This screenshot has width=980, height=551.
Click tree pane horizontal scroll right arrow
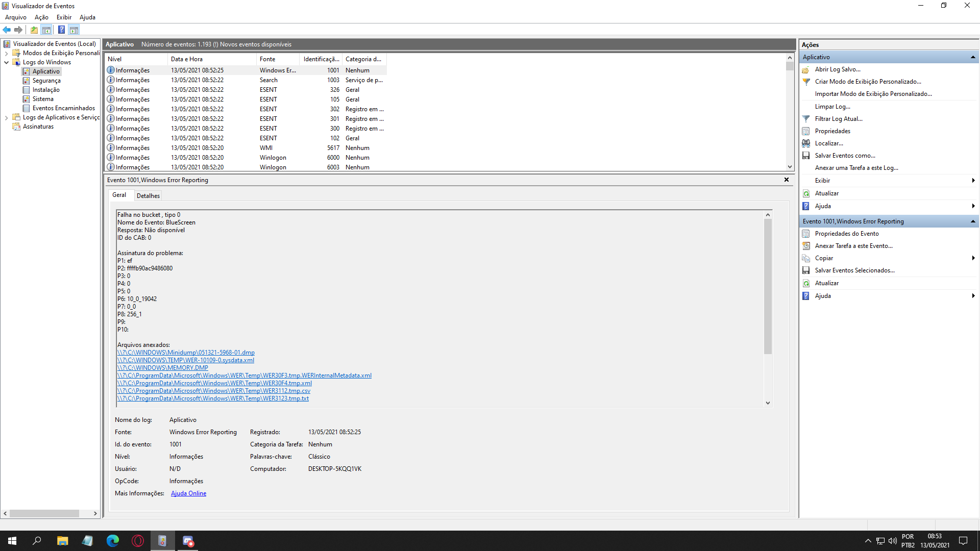95,513
